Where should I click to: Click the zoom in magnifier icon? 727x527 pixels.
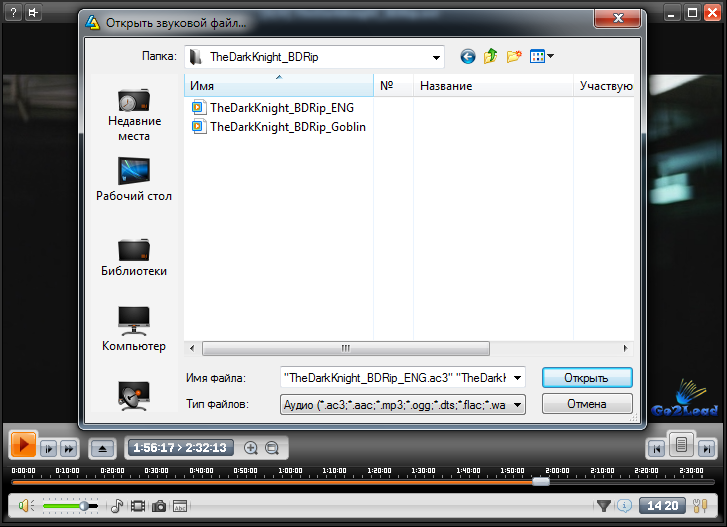click(x=251, y=448)
